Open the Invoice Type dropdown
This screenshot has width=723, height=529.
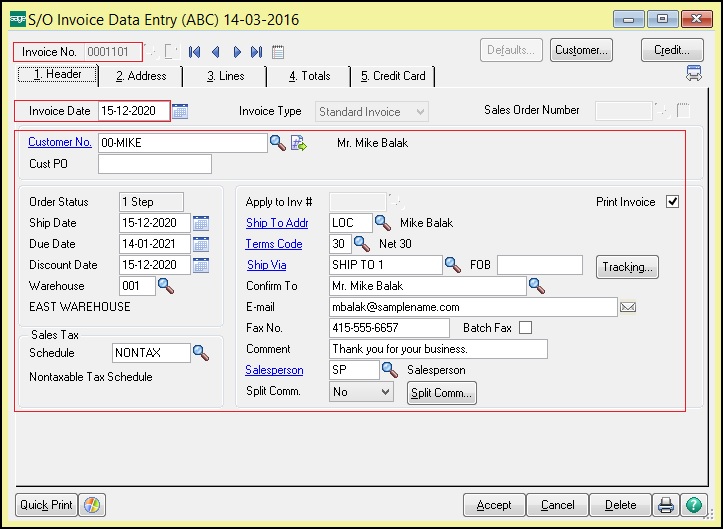pos(420,112)
